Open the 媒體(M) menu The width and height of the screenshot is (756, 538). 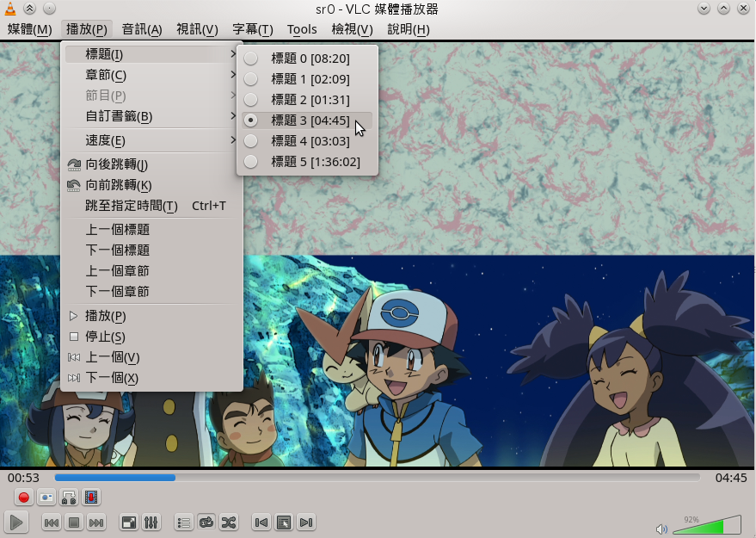pos(29,29)
